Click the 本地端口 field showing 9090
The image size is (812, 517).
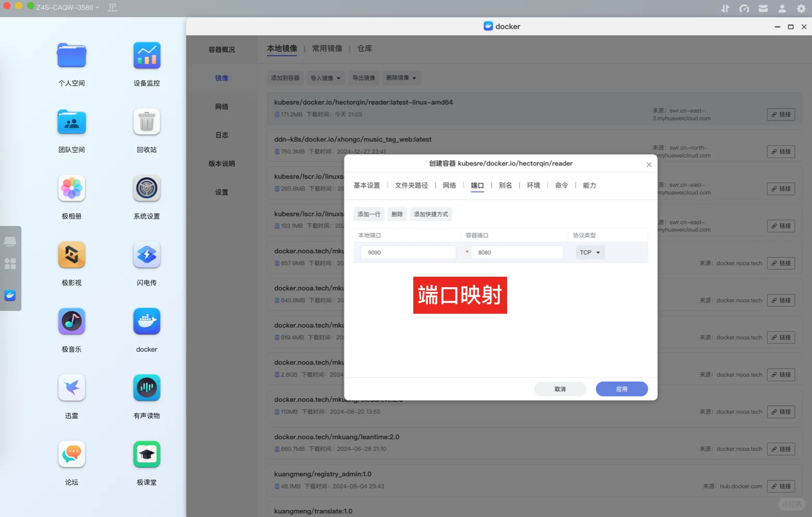tap(409, 252)
